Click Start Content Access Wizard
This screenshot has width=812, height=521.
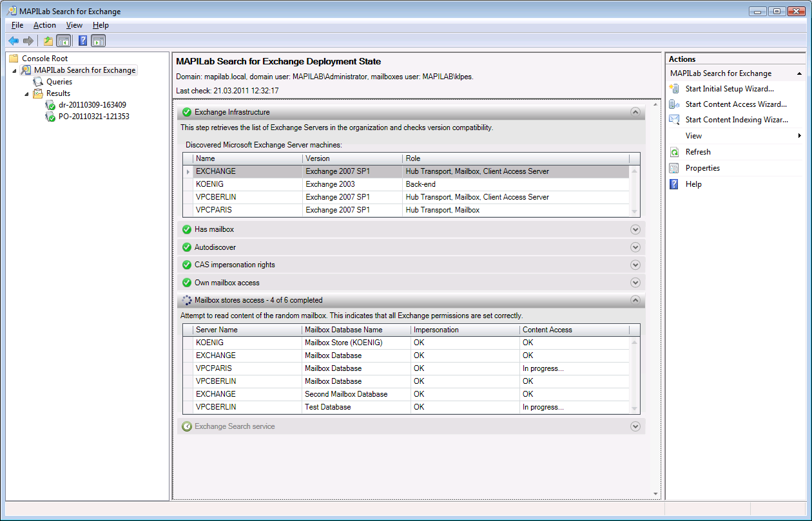(x=735, y=104)
